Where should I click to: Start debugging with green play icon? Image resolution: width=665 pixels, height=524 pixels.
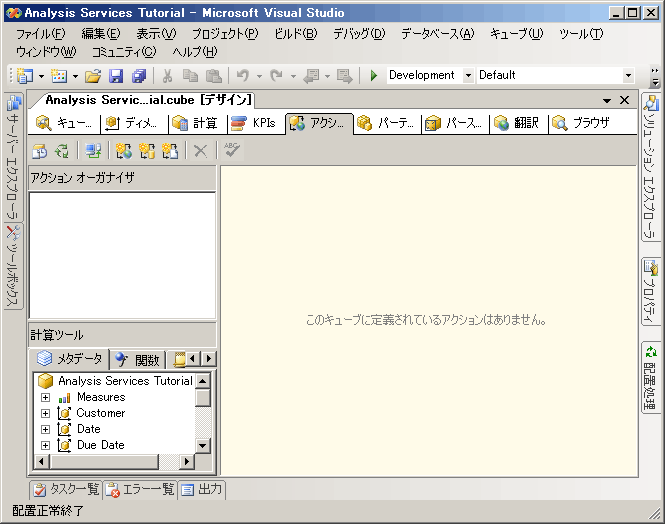pos(374,76)
